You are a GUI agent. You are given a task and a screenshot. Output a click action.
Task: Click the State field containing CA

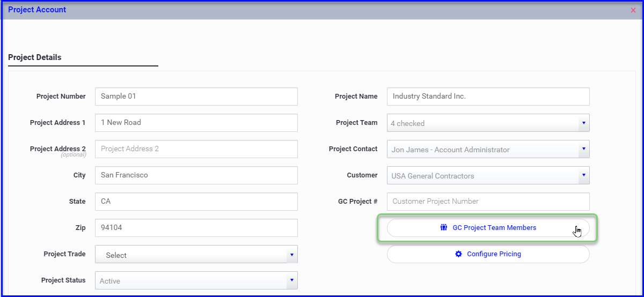pos(196,202)
